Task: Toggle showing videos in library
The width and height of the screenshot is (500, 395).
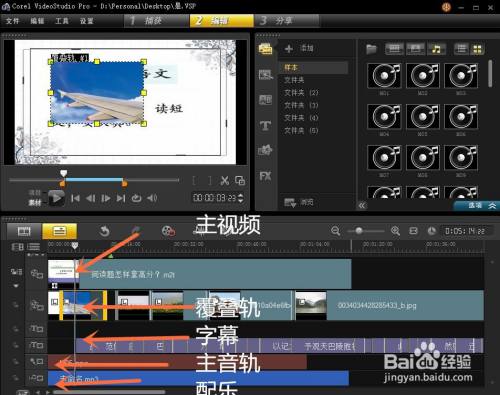Action: pyautogui.click(x=394, y=49)
